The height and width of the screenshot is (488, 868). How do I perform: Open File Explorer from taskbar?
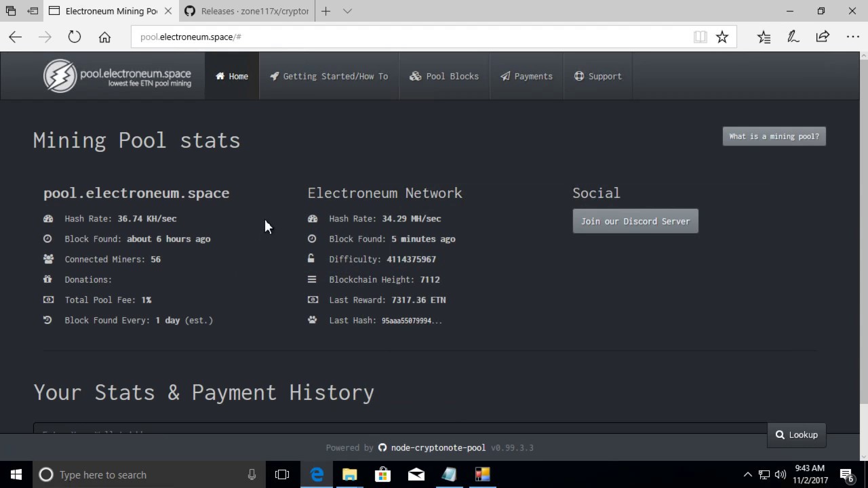click(350, 474)
